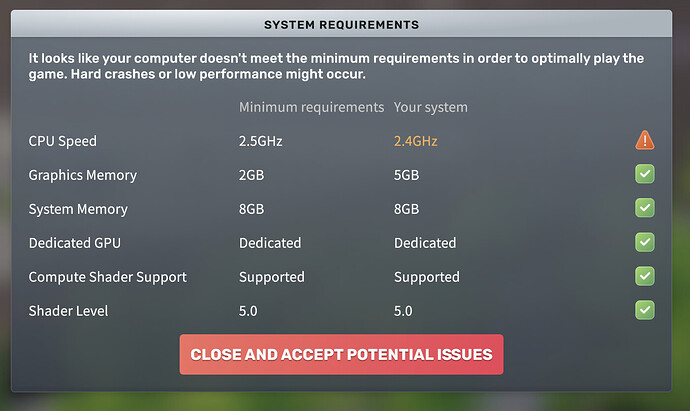Click the System Memory green checkmark
The height and width of the screenshot is (411, 690).
click(x=645, y=208)
